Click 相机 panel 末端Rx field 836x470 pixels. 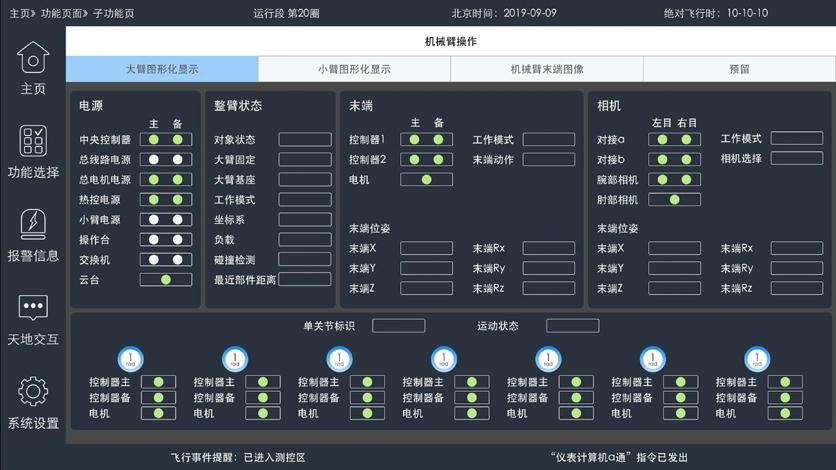(x=797, y=248)
